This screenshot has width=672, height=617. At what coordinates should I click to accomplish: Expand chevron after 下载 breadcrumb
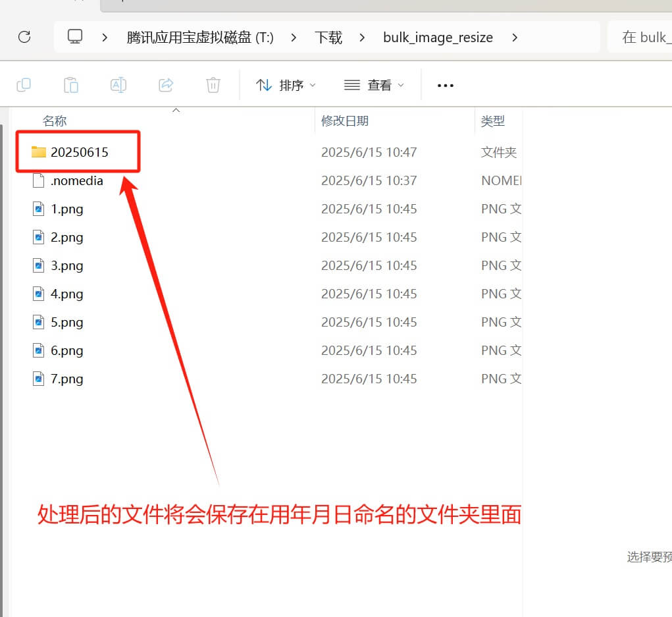362,38
